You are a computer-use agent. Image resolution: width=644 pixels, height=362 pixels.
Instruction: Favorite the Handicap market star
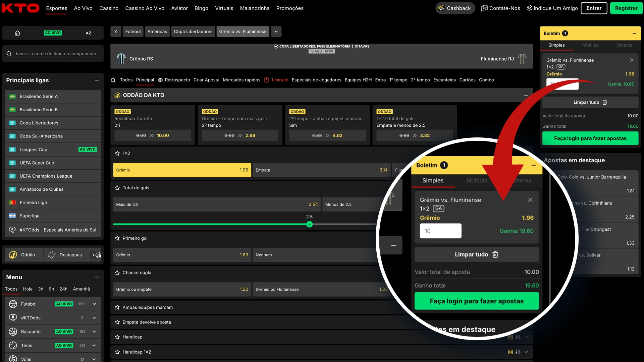[117, 337]
